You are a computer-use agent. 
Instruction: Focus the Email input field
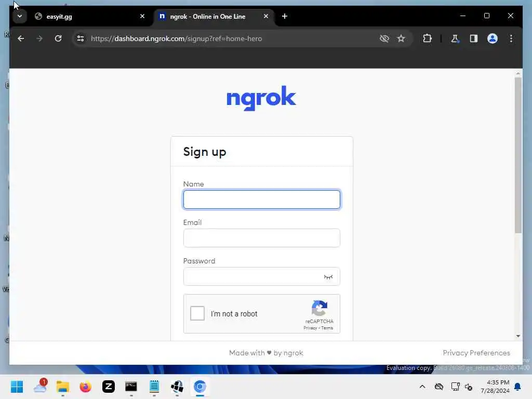(x=262, y=238)
